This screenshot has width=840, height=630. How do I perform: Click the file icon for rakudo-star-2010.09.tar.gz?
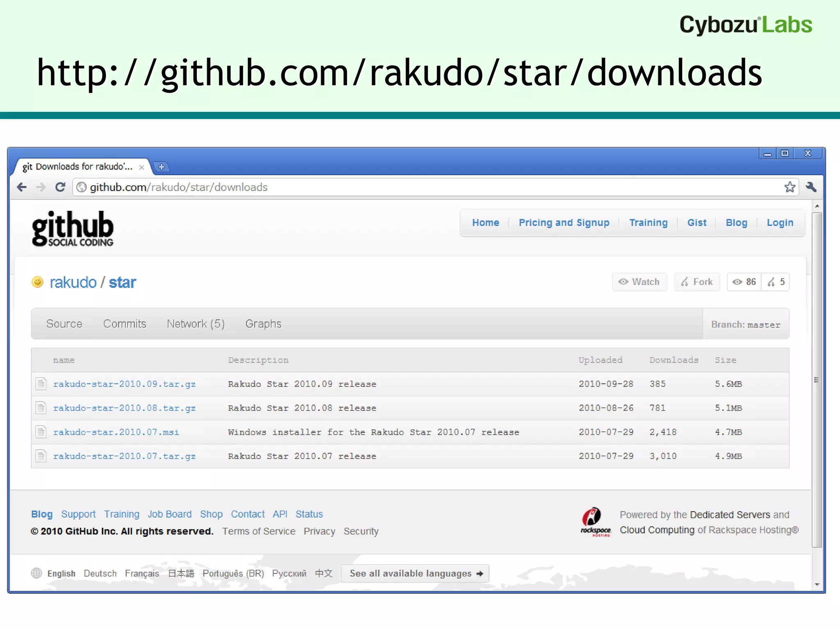[x=41, y=384]
